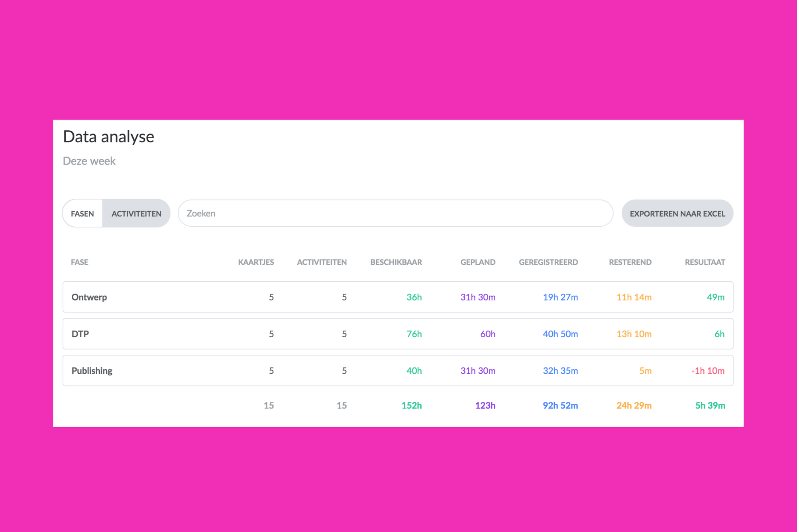
Task: Click Publishing registered value 32h 35m
Action: [x=560, y=371]
